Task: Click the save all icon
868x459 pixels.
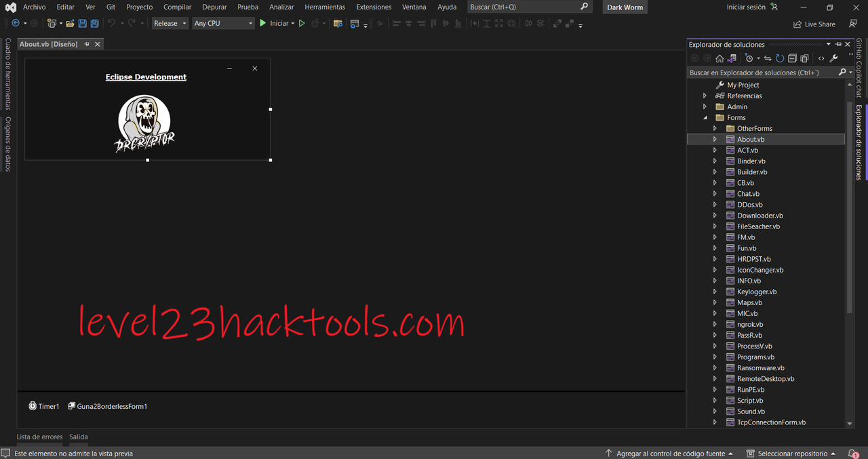Action: coord(94,23)
